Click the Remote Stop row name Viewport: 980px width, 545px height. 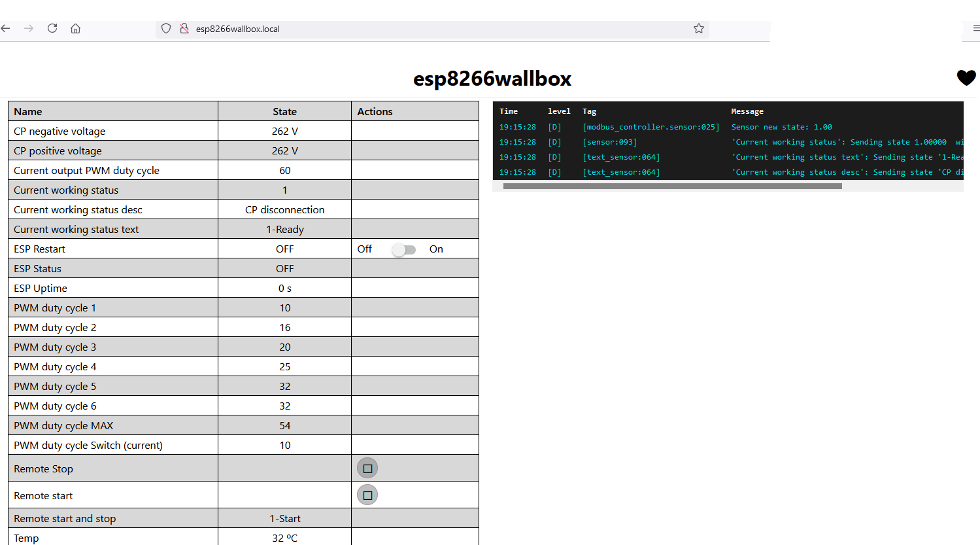click(x=43, y=468)
